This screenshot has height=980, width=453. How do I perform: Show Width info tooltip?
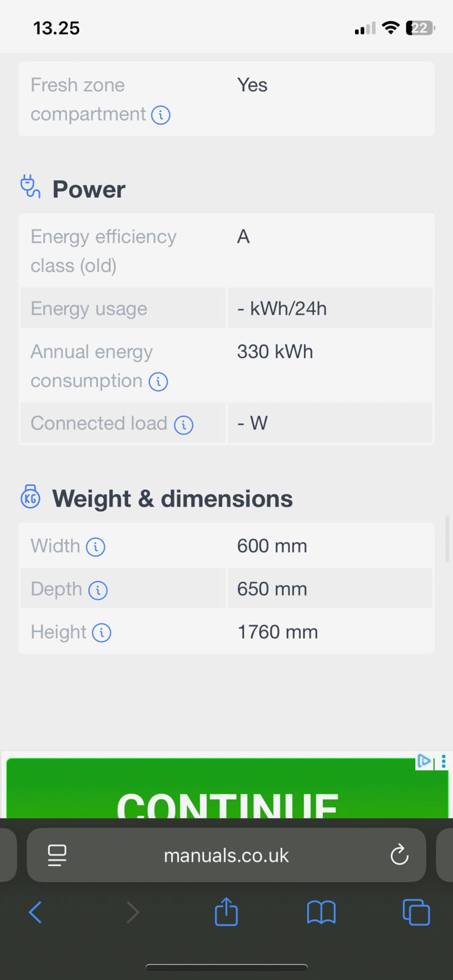coord(96,546)
